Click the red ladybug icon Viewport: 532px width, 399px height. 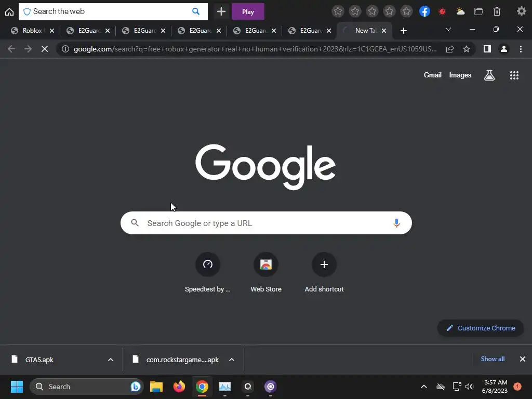(x=442, y=11)
